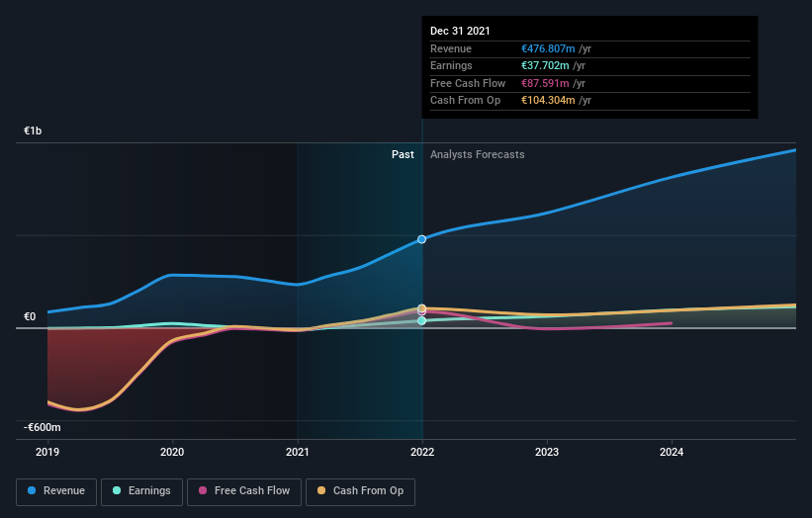Click the Earnings data point marker at 2022
This screenshot has width=812, height=518.
422,321
